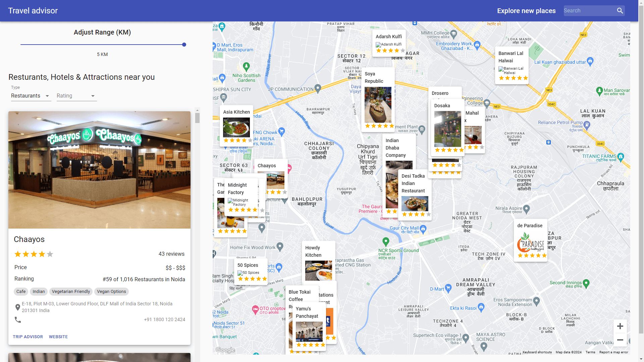Click the range slider handle
This screenshot has width=644, height=362.
184,45
